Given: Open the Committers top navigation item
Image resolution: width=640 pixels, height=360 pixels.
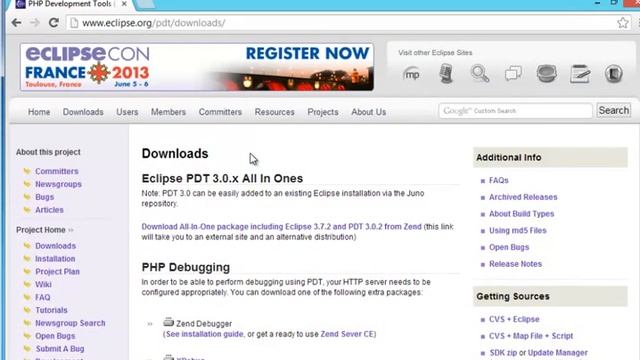Looking at the screenshot, I should 220,112.
